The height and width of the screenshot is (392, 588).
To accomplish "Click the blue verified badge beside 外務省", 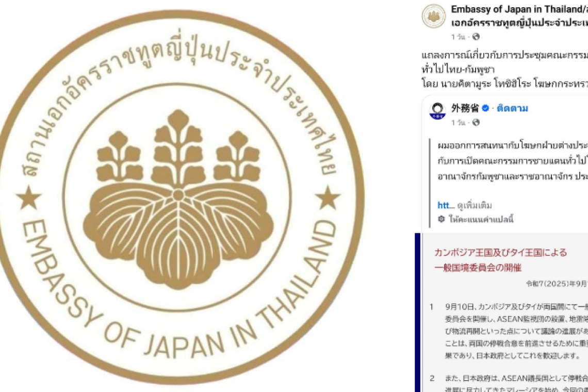I will coord(485,108).
